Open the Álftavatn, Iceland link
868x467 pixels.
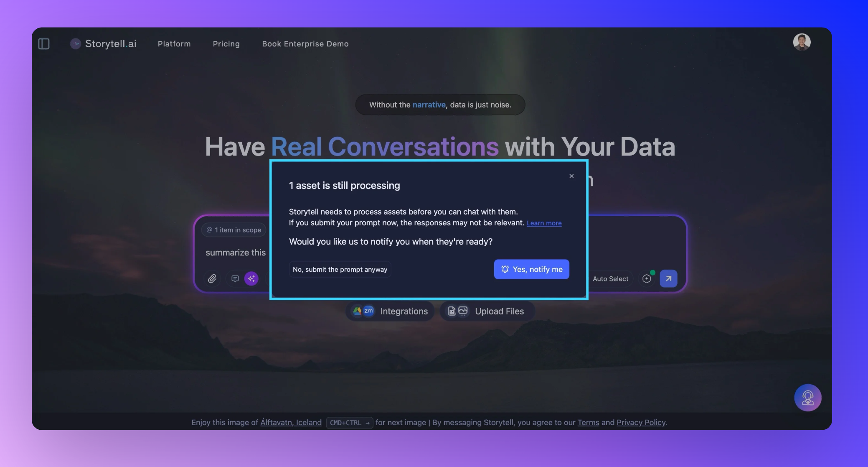coord(291,423)
